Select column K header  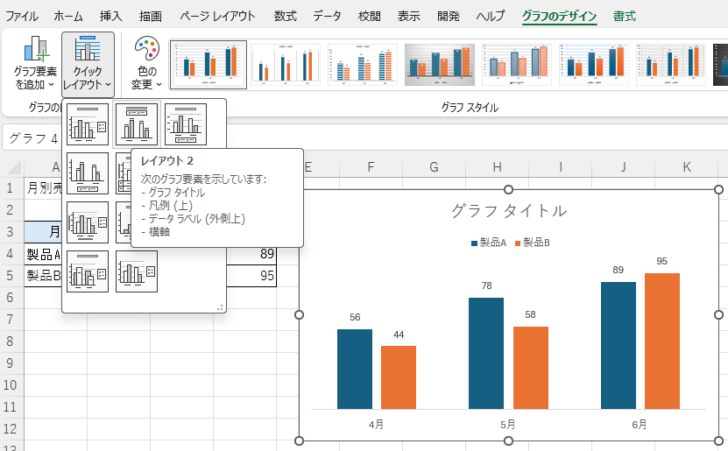tap(687, 167)
